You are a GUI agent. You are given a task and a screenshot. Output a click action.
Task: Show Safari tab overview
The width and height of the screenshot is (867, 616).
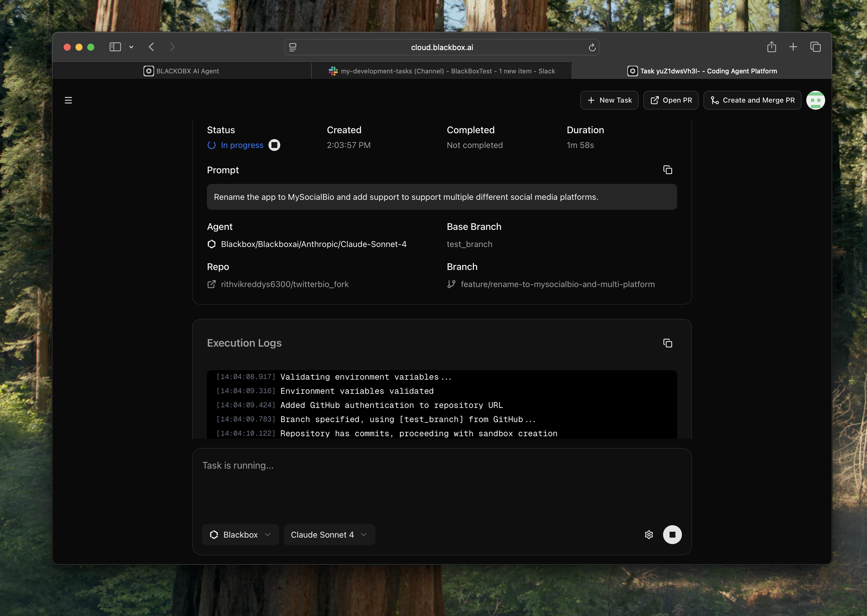coord(815,47)
